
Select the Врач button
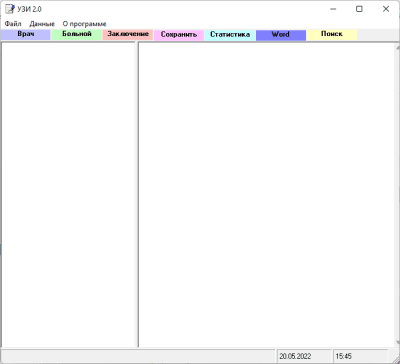tap(26, 35)
